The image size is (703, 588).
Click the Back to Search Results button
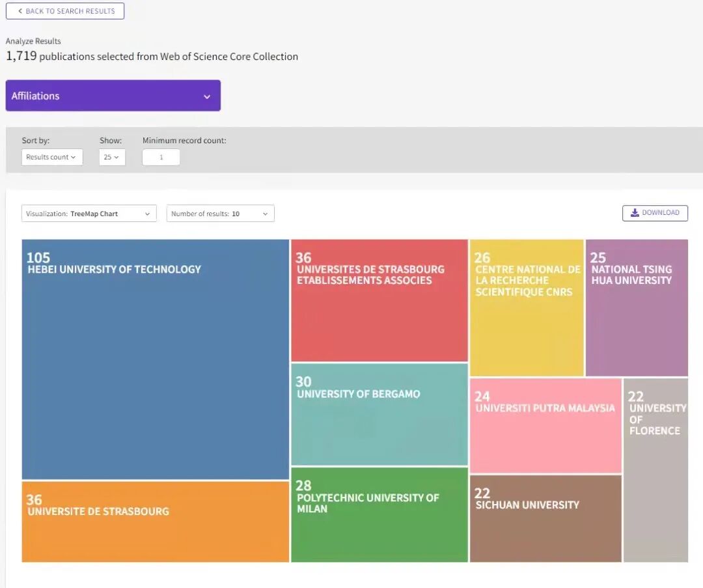coord(65,11)
